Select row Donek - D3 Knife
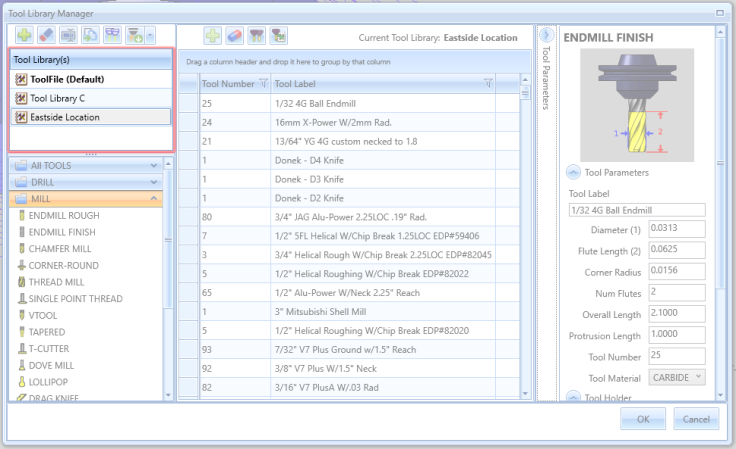This screenshot has width=736, height=449. [350, 179]
